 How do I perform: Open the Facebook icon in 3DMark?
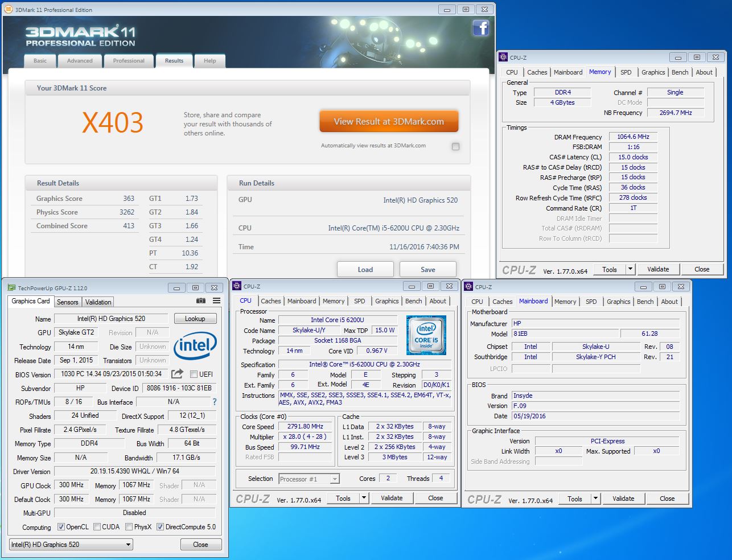point(481,28)
